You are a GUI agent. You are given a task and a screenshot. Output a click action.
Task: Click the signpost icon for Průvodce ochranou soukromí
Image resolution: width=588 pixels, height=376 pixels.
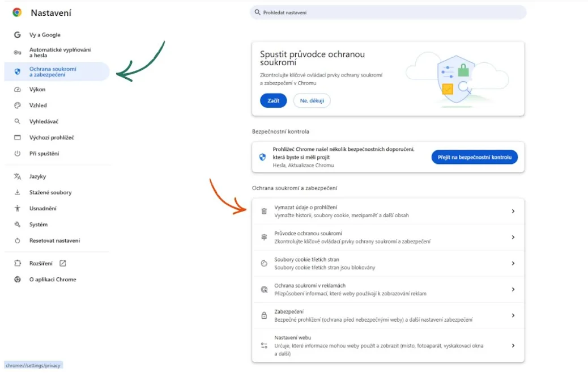click(264, 237)
